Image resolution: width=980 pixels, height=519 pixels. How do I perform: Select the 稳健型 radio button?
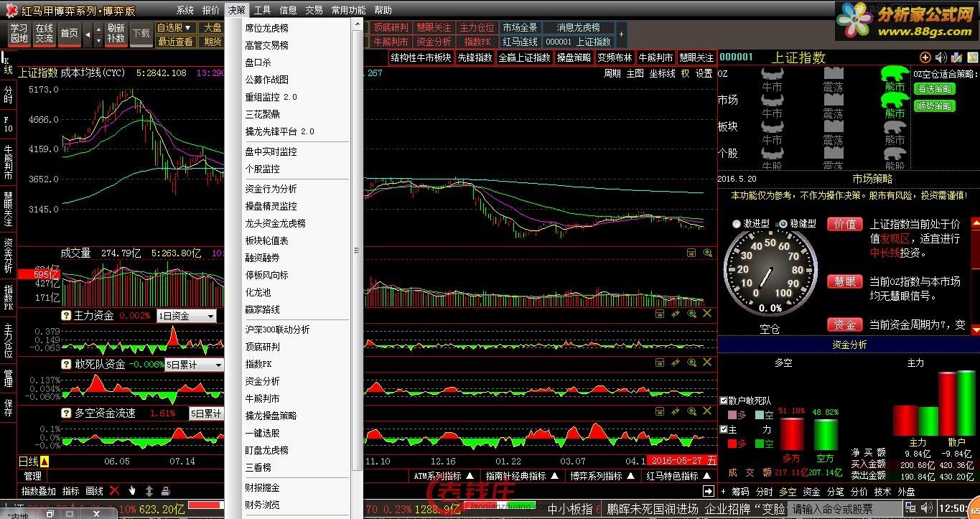point(783,224)
